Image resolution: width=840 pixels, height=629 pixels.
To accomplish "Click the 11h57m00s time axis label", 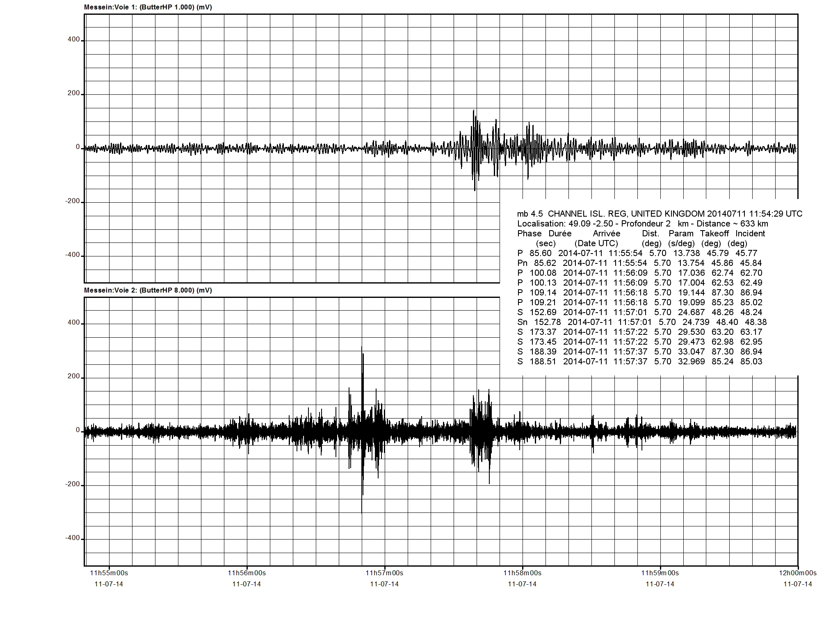I will point(384,573).
